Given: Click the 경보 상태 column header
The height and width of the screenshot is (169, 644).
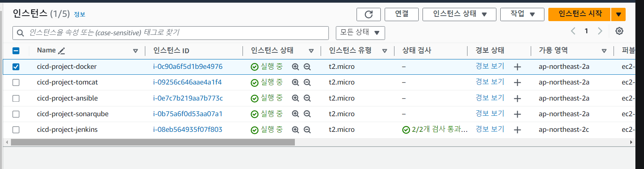Looking at the screenshot, I should pyautogui.click(x=490, y=50).
